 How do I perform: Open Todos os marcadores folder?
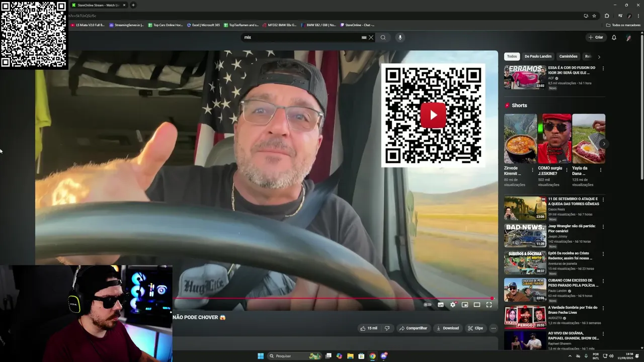(623, 25)
